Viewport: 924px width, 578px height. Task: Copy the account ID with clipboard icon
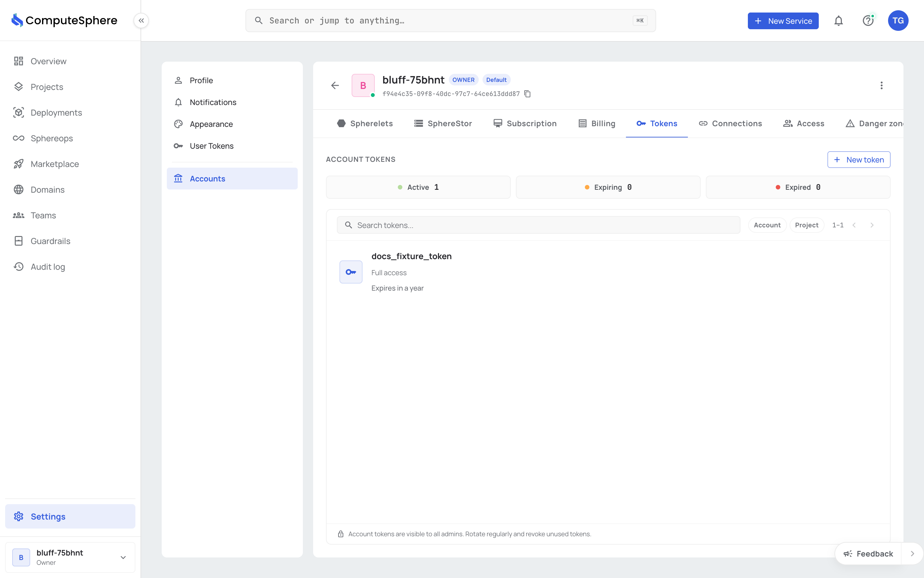pyautogui.click(x=527, y=94)
